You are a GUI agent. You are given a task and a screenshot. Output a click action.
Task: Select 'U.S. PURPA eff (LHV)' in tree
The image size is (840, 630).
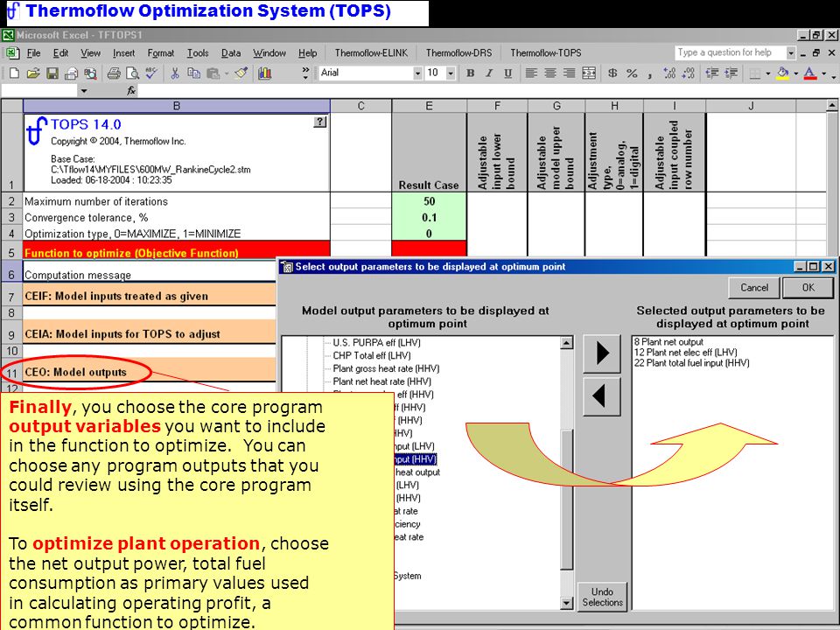click(376, 342)
